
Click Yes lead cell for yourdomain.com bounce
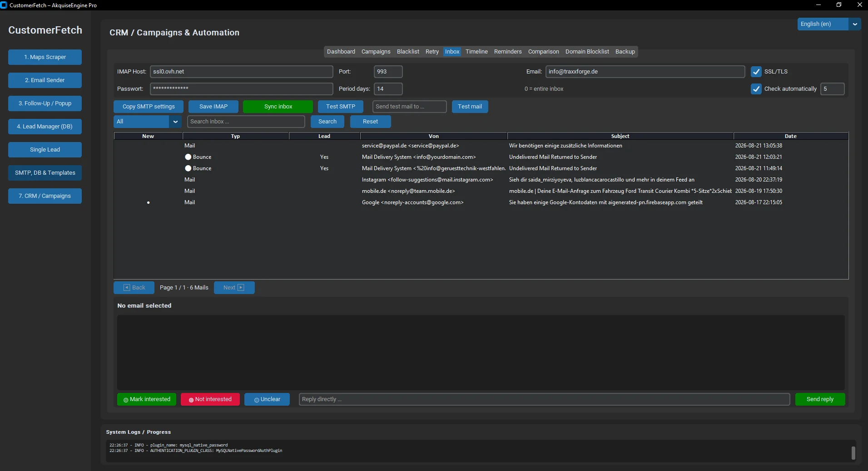[x=324, y=157]
